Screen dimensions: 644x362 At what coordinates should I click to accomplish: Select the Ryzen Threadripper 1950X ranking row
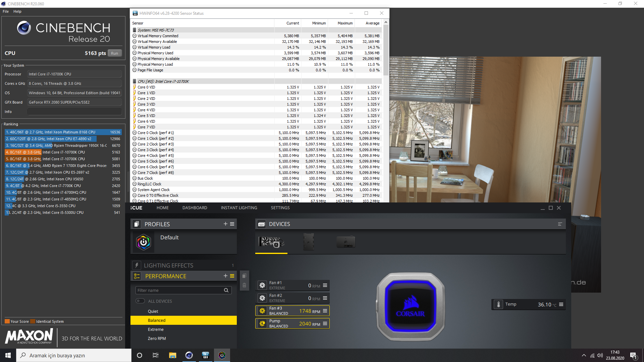[x=63, y=145]
